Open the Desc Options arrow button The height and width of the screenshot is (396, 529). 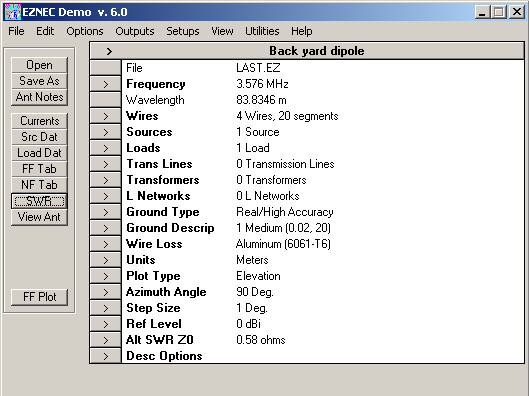(x=106, y=356)
